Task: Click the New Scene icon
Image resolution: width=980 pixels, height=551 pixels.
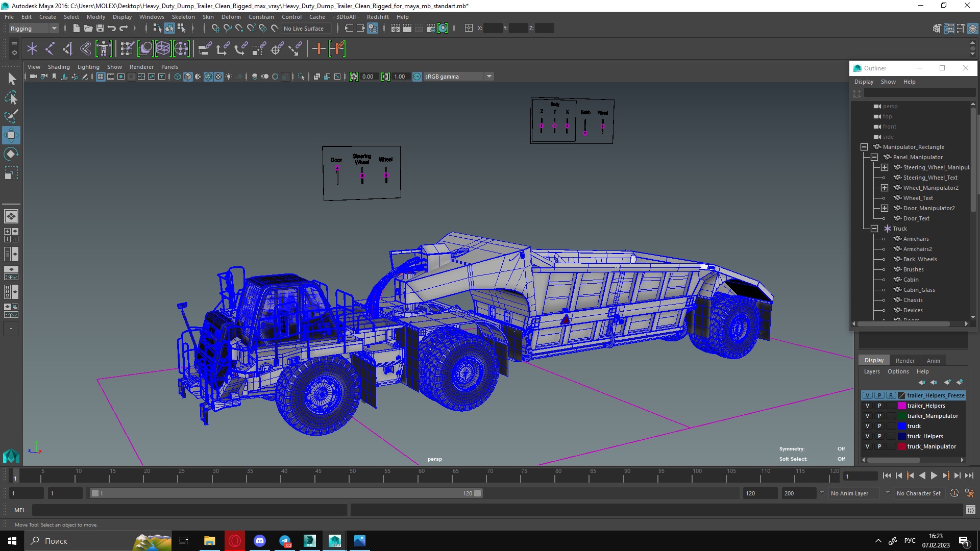Action: pos(76,29)
